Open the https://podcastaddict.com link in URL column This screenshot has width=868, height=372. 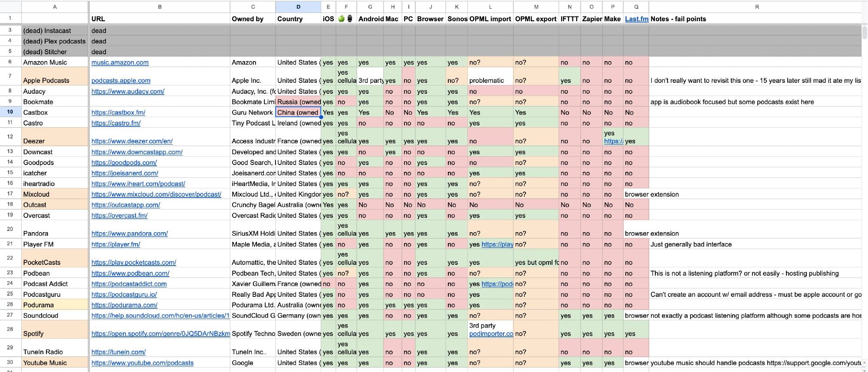tap(129, 284)
